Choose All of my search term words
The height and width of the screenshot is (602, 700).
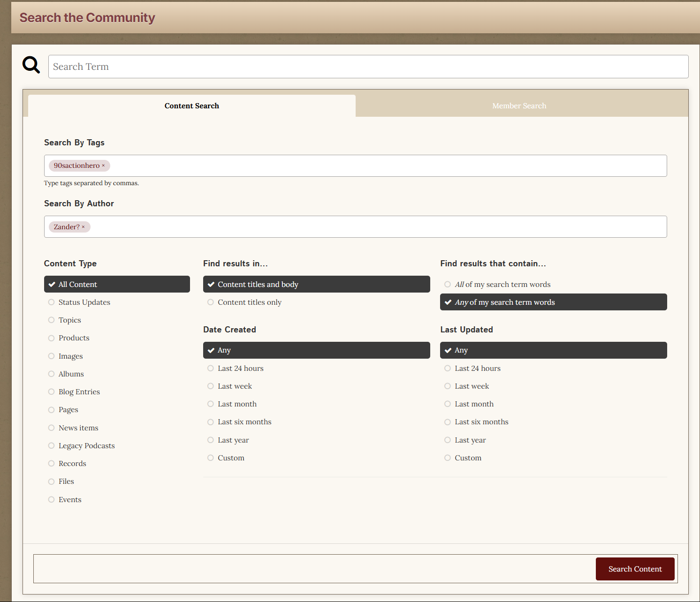(x=502, y=285)
